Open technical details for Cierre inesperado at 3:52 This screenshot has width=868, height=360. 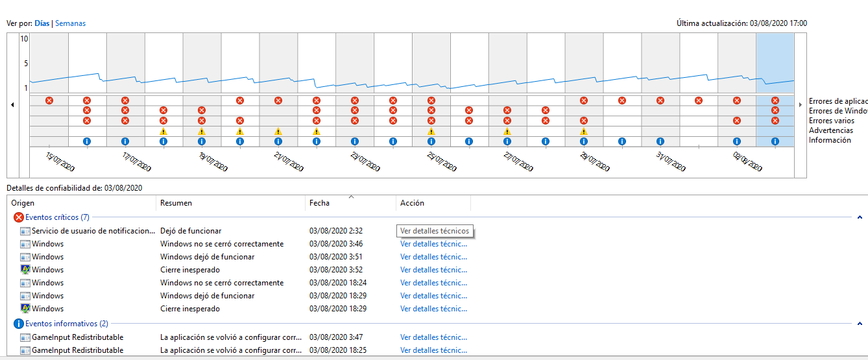[433, 270]
